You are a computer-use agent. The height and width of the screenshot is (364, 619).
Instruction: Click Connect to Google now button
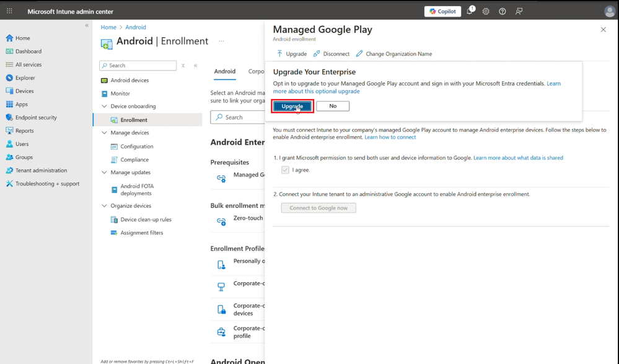[318, 208]
